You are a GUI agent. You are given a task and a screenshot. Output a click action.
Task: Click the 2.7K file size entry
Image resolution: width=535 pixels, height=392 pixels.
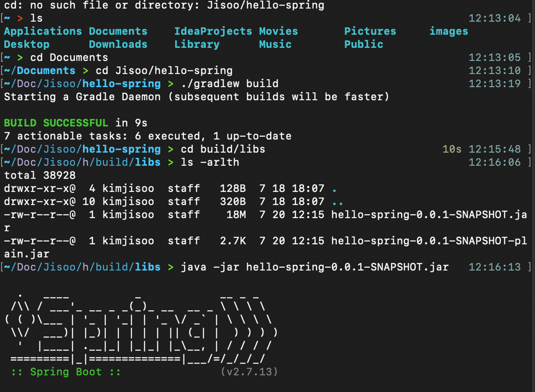pos(233,241)
